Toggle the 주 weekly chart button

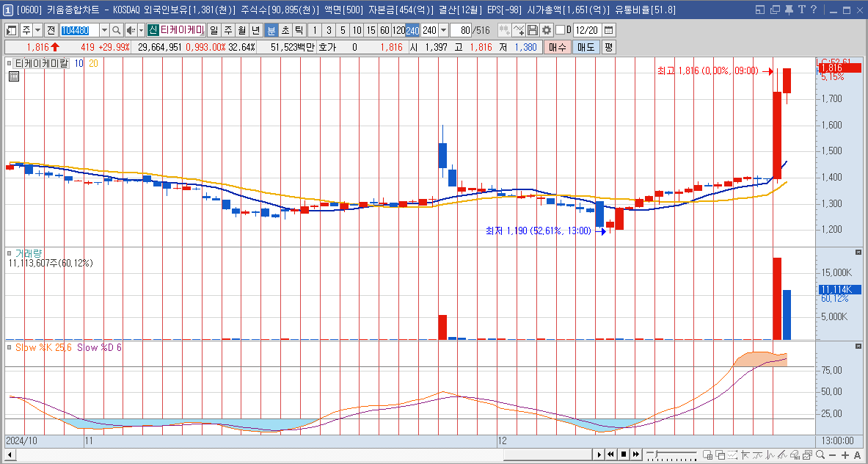[227, 30]
